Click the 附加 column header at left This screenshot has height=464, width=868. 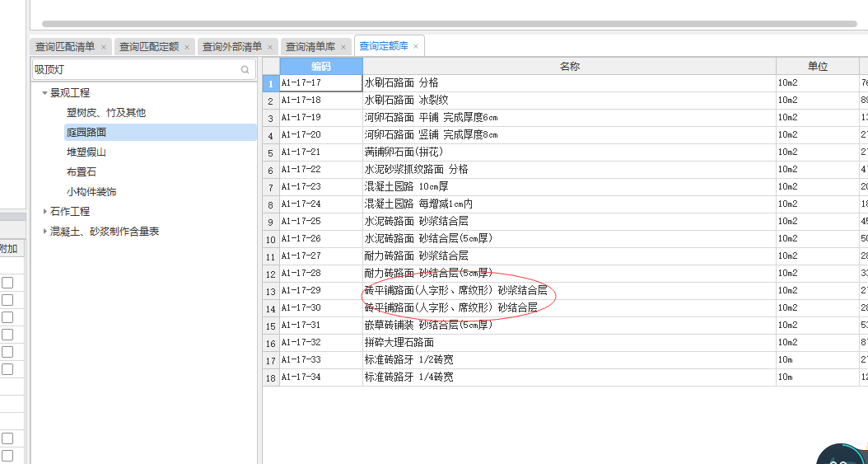pyautogui.click(x=9, y=249)
